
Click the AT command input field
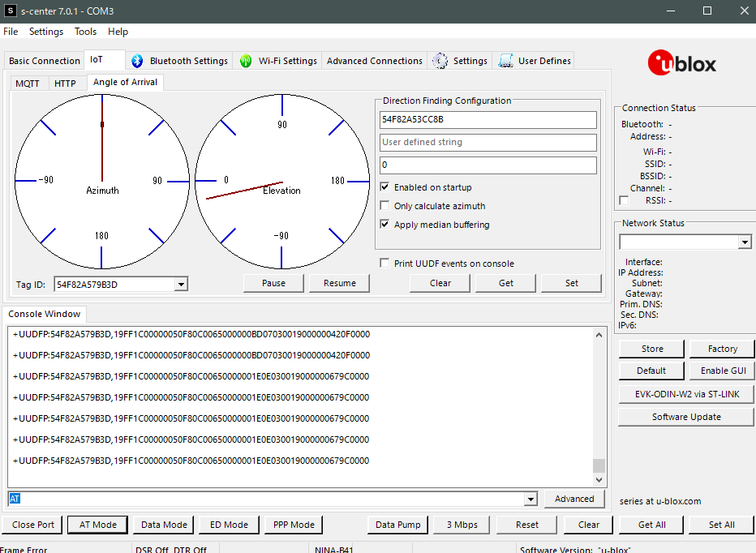pyautogui.click(x=266, y=499)
